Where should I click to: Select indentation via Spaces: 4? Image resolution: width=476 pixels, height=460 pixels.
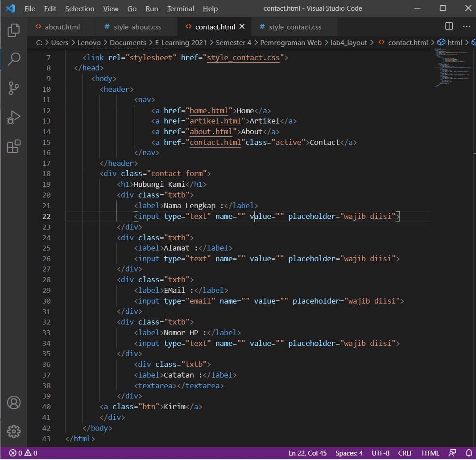(x=349, y=453)
